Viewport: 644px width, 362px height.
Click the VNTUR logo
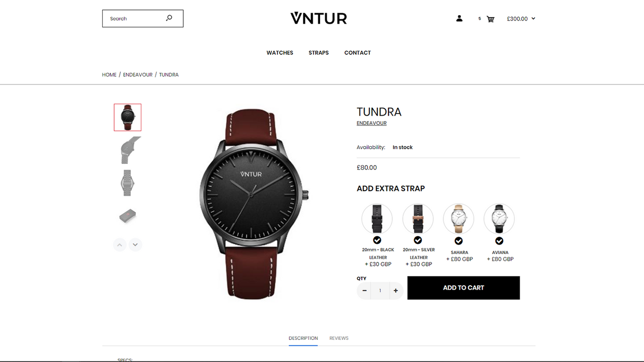[318, 19]
